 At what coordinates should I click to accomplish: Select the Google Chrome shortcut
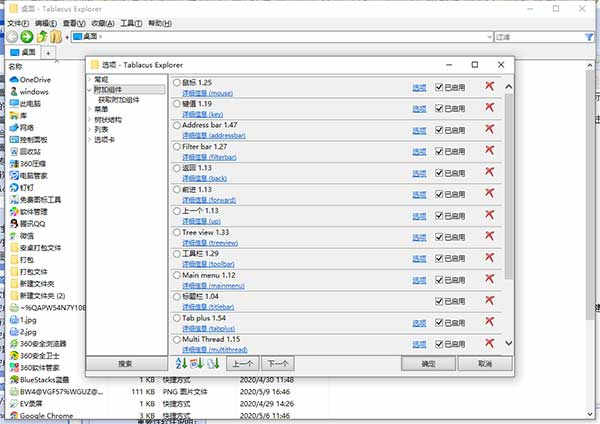click(x=41, y=415)
